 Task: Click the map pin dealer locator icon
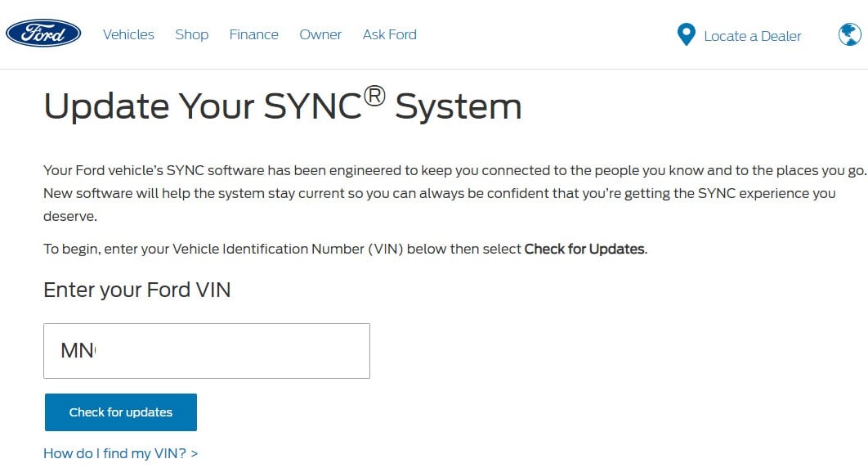pos(686,34)
